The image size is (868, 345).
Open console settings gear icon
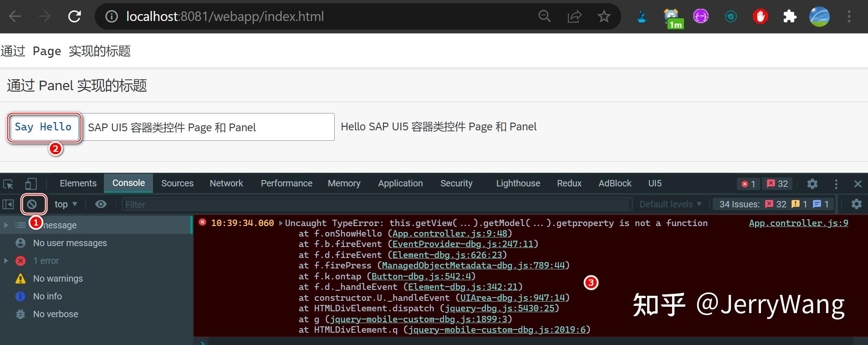coord(857,204)
